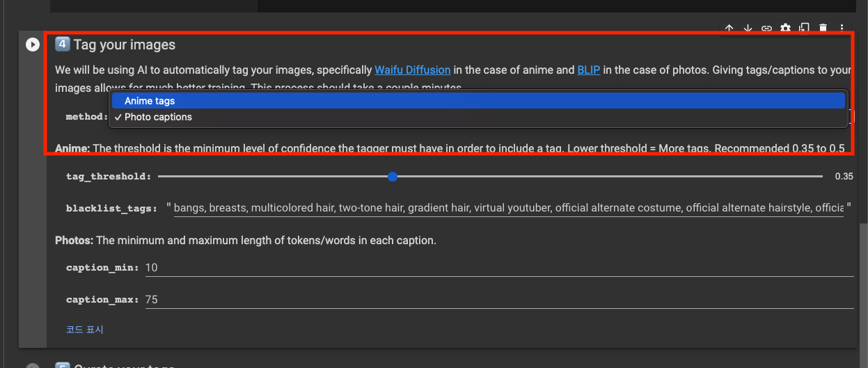Click the tag_threshold slider track right end
The height and width of the screenshot is (368, 868).
[820, 177]
